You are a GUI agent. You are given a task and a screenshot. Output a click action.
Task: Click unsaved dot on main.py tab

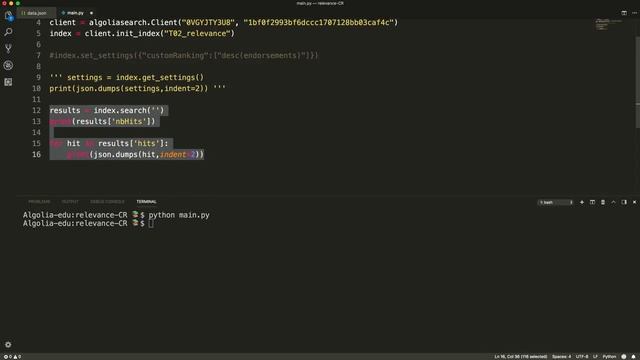pyautogui.click(x=91, y=13)
